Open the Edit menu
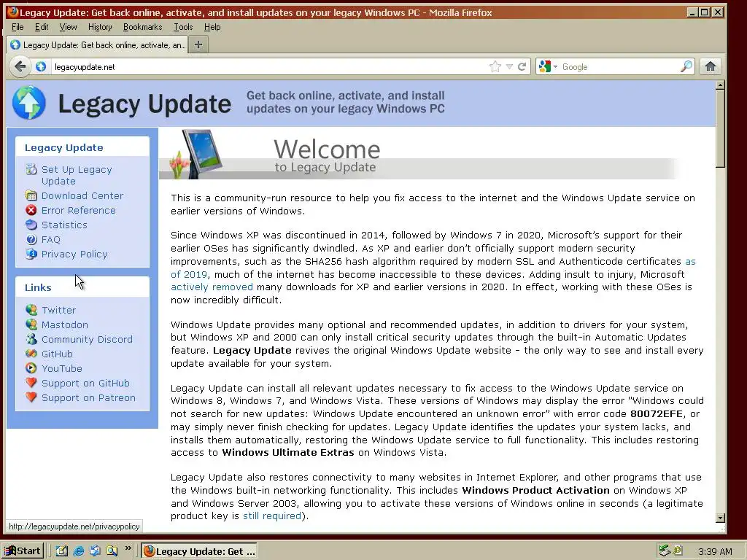The image size is (747, 560). point(42,27)
